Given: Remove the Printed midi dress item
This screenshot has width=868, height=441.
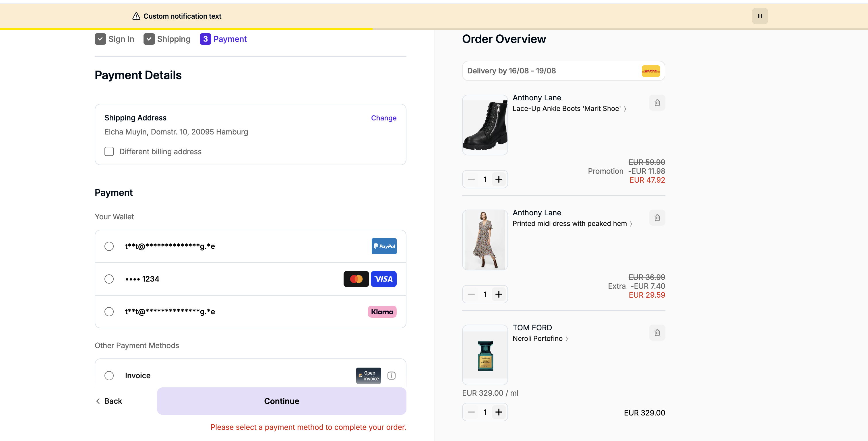Looking at the screenshot, I should point(657,218).
